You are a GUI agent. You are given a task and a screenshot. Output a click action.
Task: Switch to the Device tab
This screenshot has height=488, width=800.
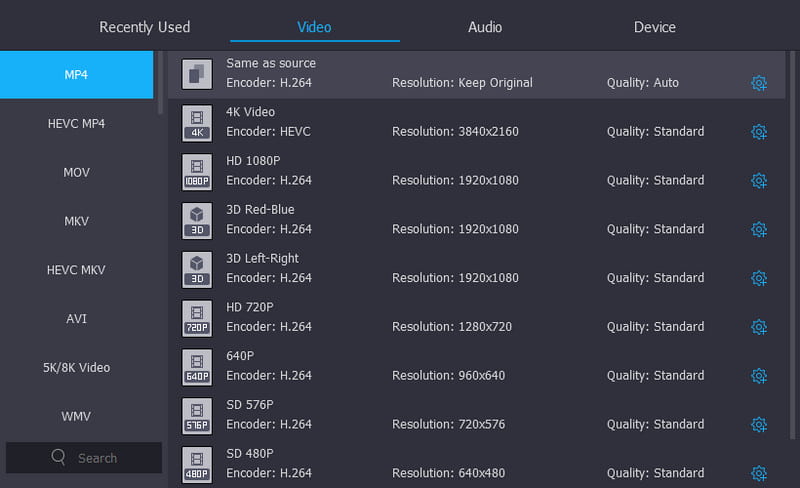(655, 27)
